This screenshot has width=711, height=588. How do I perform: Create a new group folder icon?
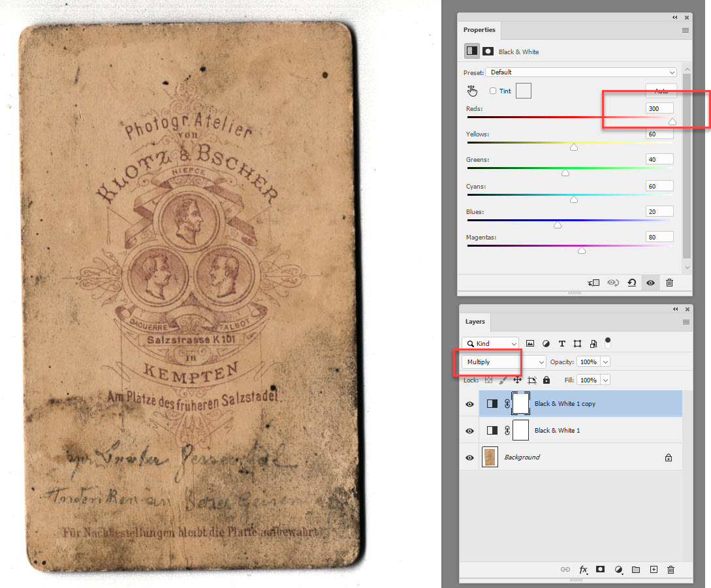point(635,569)
